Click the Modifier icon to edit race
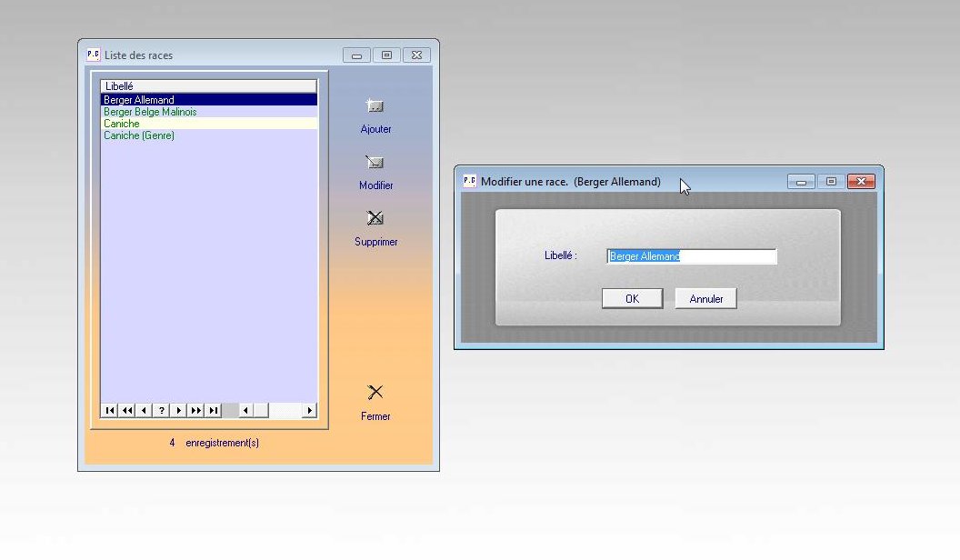Image resolution: width=960 pixels, height=560 pixels. point(375,163)
